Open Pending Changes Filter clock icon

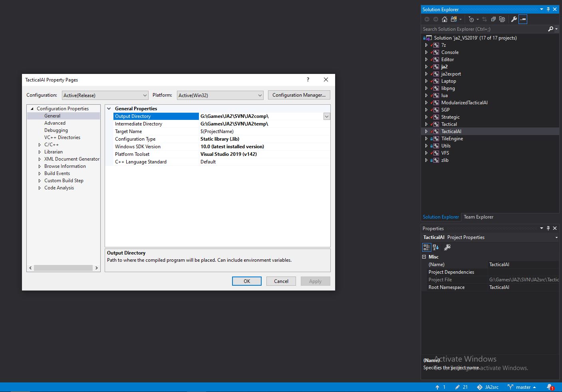(x=471, y=19)
